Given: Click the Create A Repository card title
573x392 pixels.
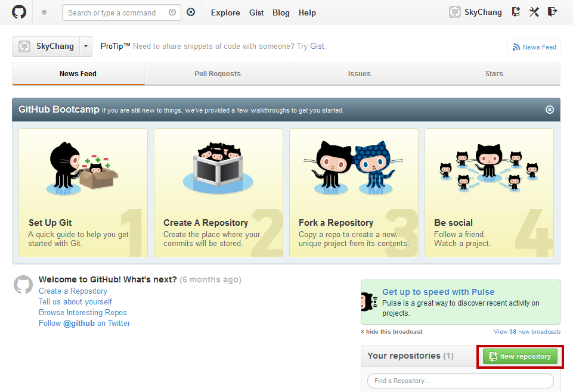Looking at the screenshot, I should (x=206, y=223).
